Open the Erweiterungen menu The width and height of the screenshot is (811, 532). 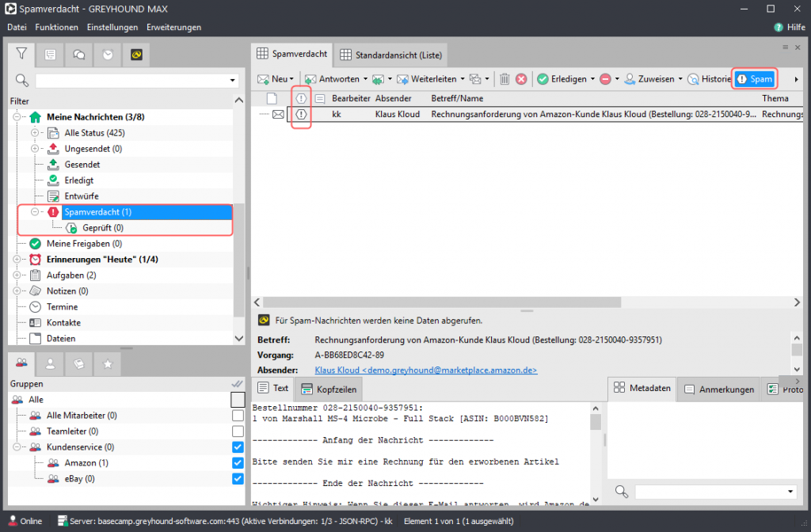point(173,28)
